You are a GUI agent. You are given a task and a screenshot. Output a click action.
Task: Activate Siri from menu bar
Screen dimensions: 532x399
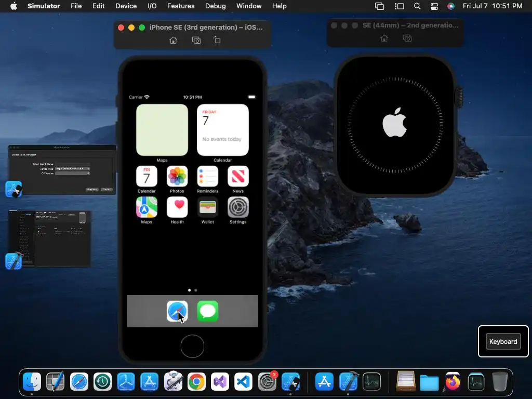(451, 6)
